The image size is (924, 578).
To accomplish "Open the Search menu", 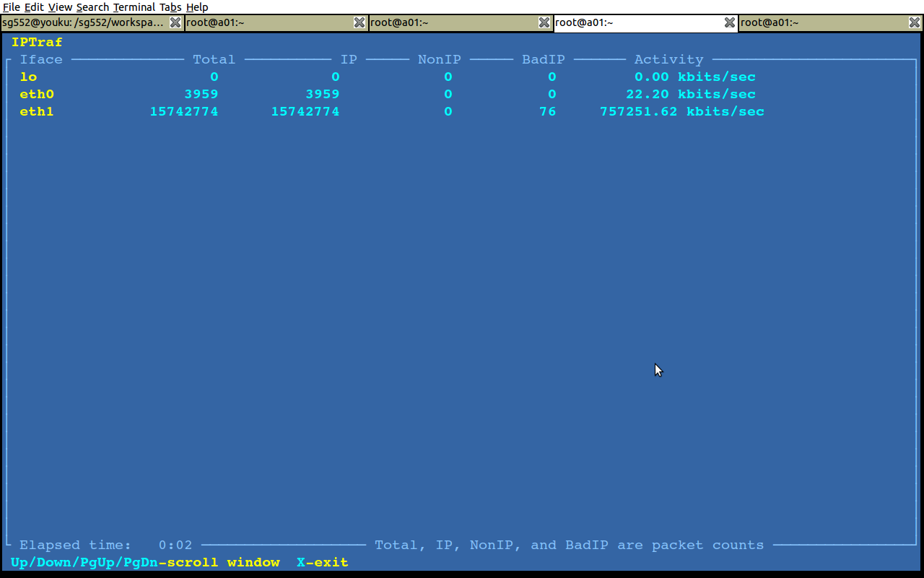I will click(92, 7).
